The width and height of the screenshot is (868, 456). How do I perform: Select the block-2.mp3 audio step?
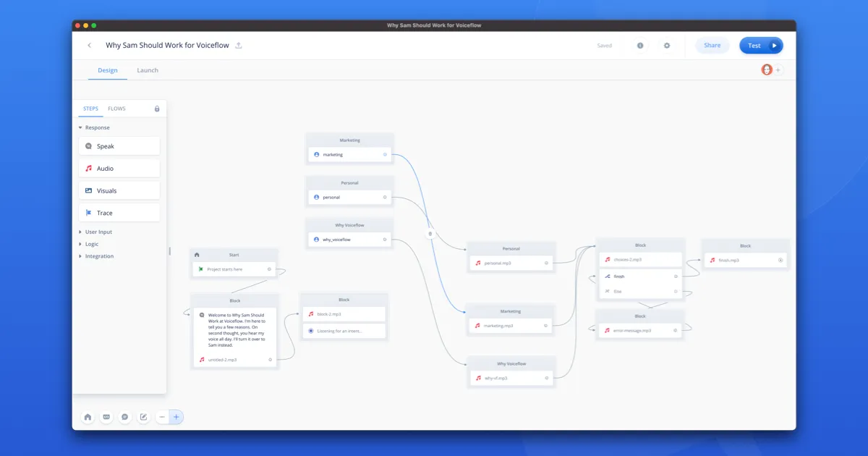pos(344,314)
